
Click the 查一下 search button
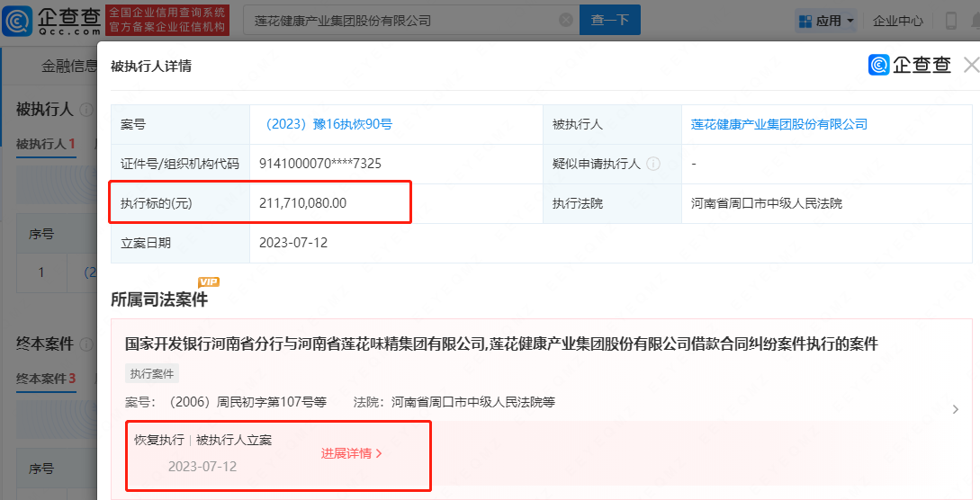610,20
